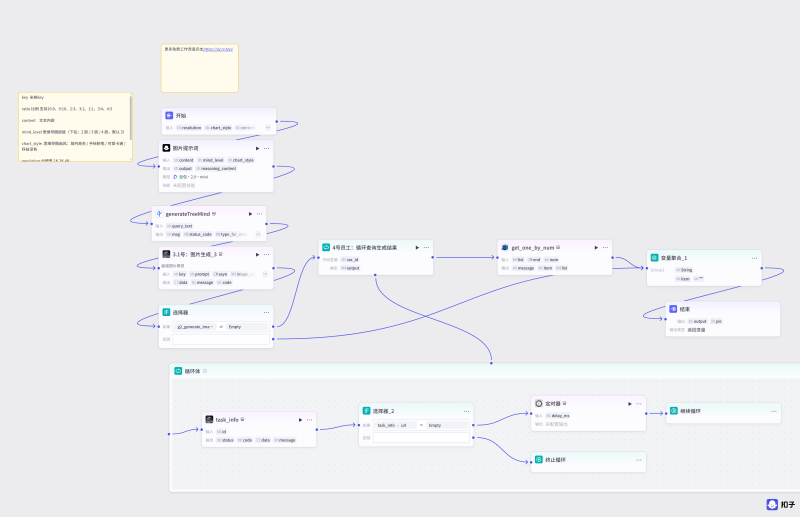The width and height of the screenshot is (800, 517).
Task: Click the 变量聚合_1 node icon
Action: point(655,258)
